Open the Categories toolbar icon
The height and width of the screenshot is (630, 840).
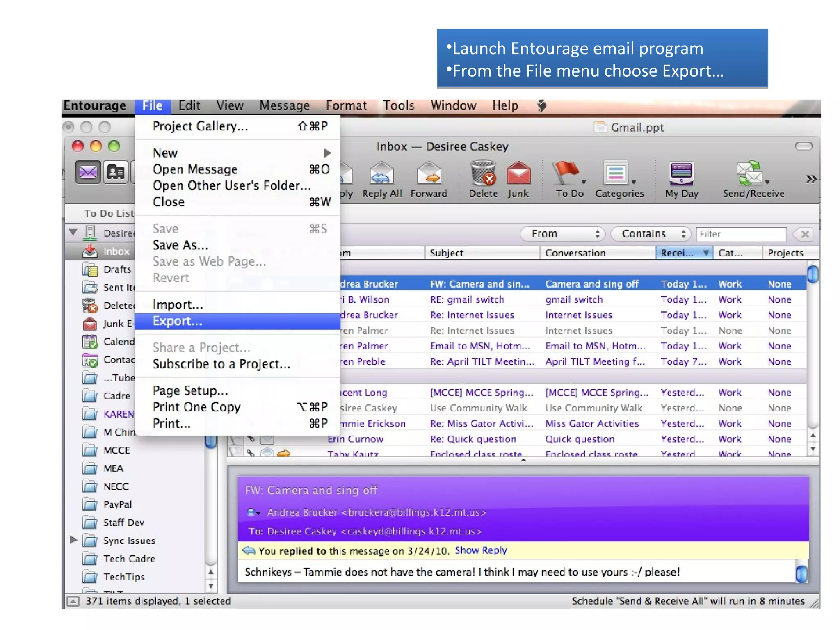tap(616, 173)
